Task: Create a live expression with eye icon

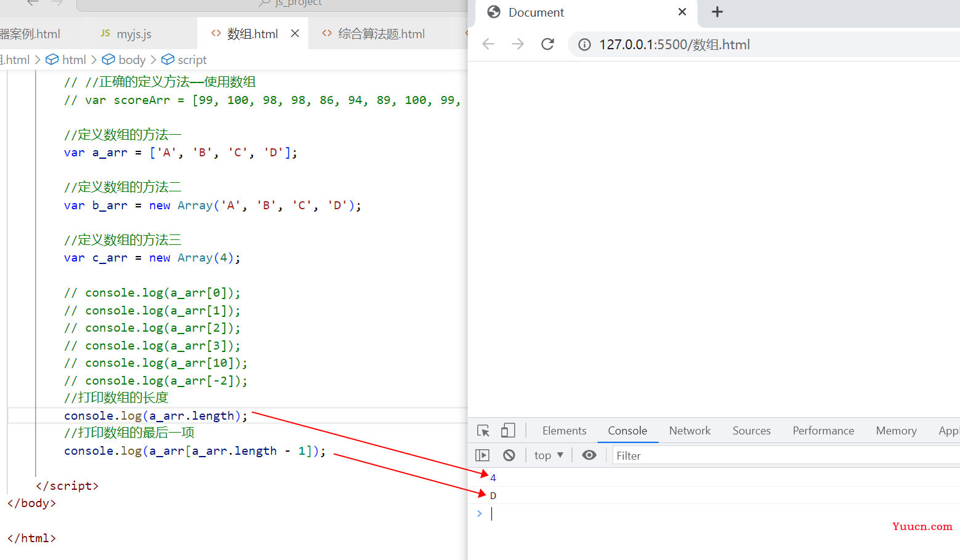Action: point(589,455)
